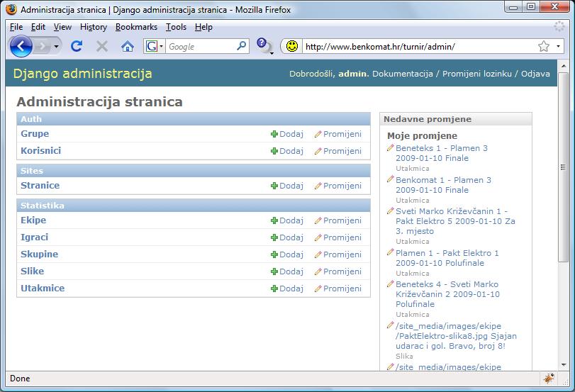This screenshot has height=392, width=575.
Task: Click the pencil icon in Grupe row
Action: tap(318, 134)
